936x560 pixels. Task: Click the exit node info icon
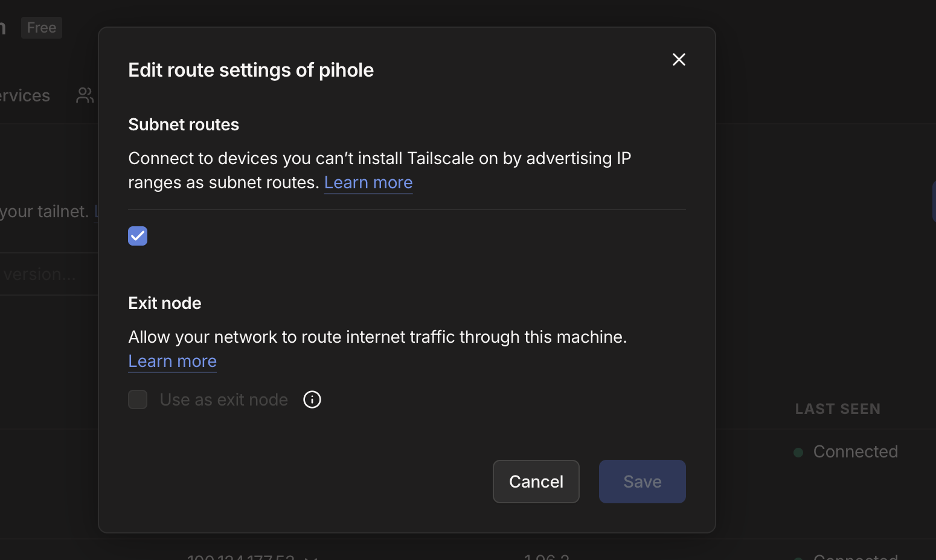tap(312, 399)
